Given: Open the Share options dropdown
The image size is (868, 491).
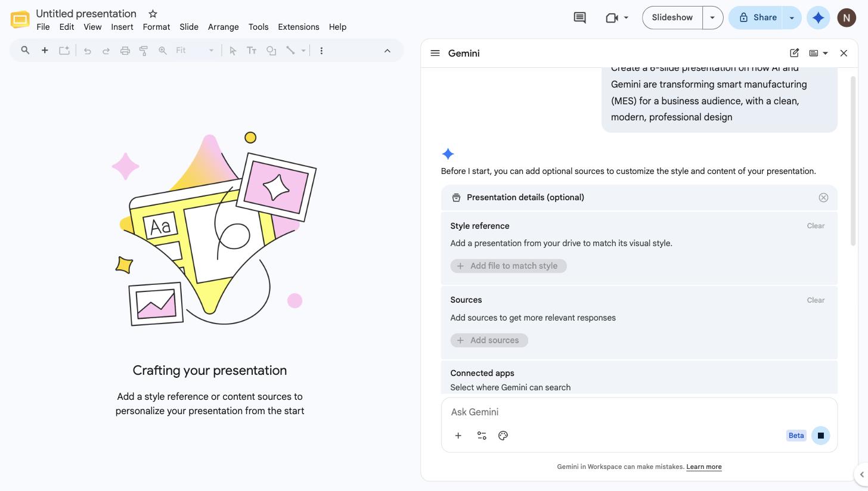Looking at the screenshot, I should click(x=792, y=18).
